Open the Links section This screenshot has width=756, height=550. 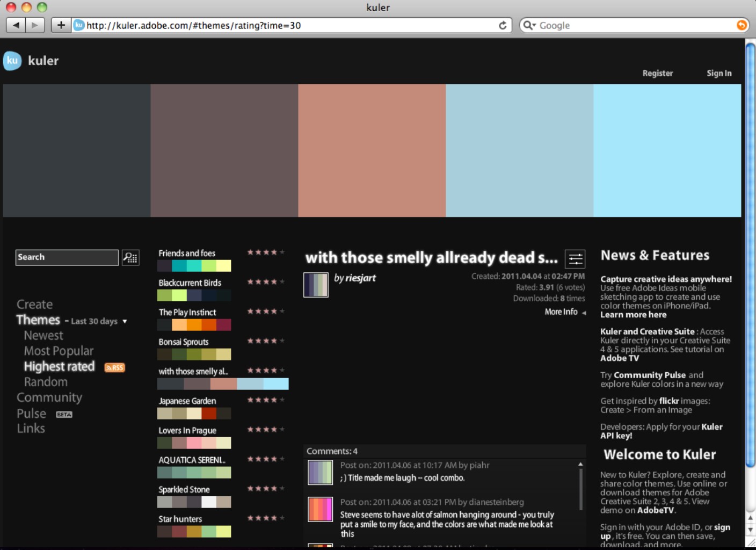tap(31, 429)
